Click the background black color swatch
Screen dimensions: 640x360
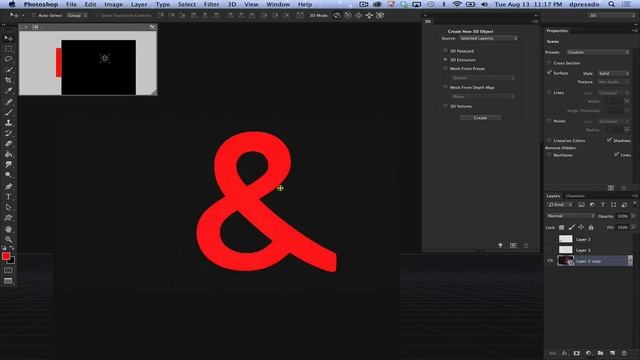pos(12,261)
